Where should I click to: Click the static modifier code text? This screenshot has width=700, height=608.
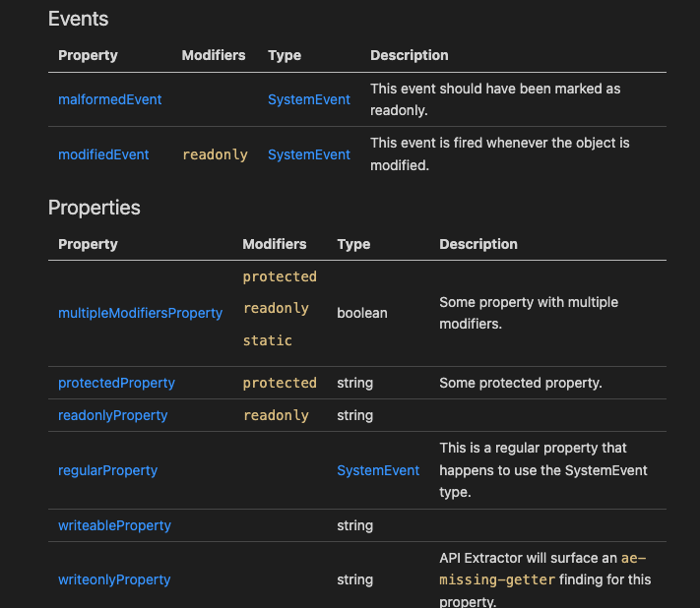point(268,340)
